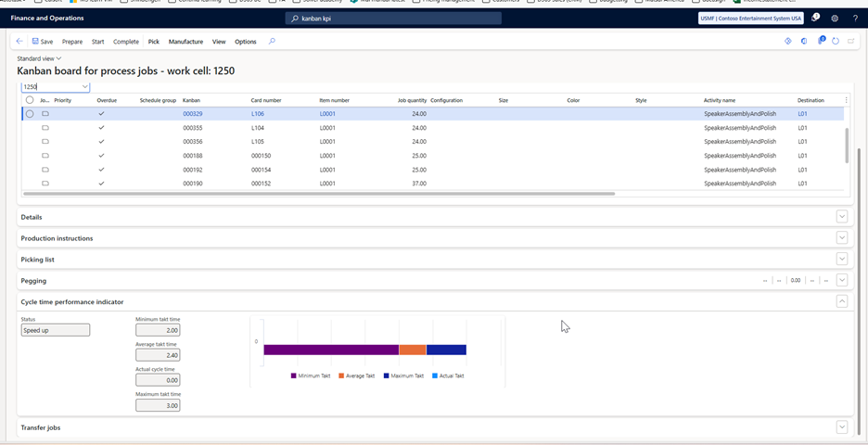Open grid options three-dot menu
Image resolution: width=868 pixels, height=445 pixels.
(x=846, y=100)
